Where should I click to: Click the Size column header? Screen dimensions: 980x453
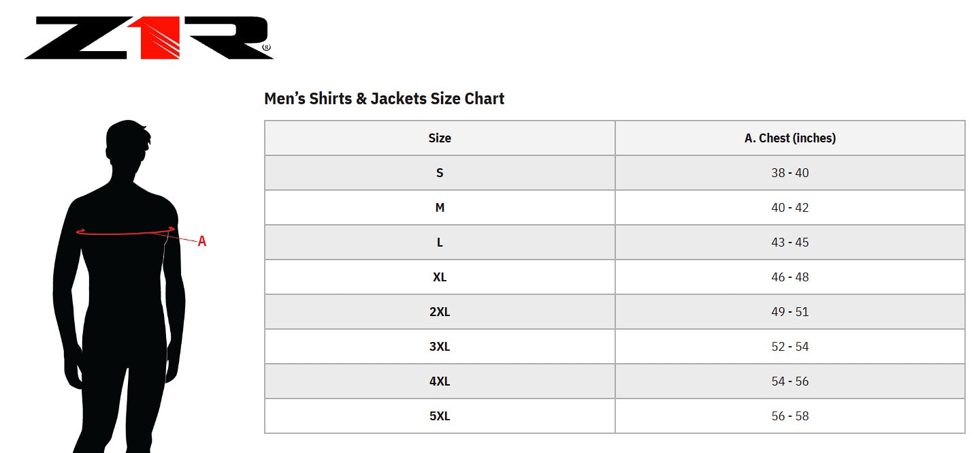click(x=440, y=138)
